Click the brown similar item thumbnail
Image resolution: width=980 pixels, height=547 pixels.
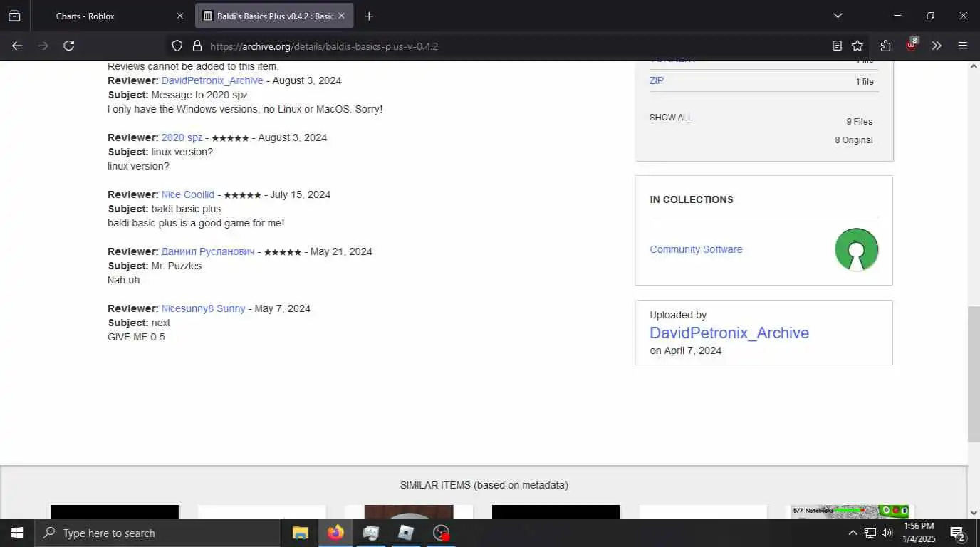408,511
